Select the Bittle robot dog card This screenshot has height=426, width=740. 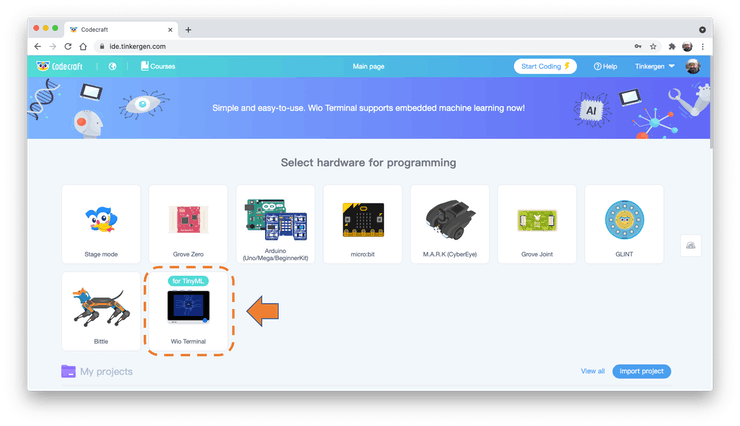[x=101, y=311]
